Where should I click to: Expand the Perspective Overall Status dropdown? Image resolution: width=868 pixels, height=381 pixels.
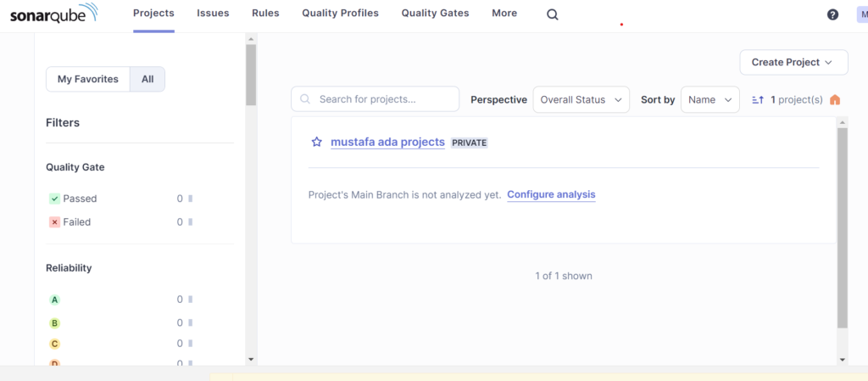coord(581,100)
